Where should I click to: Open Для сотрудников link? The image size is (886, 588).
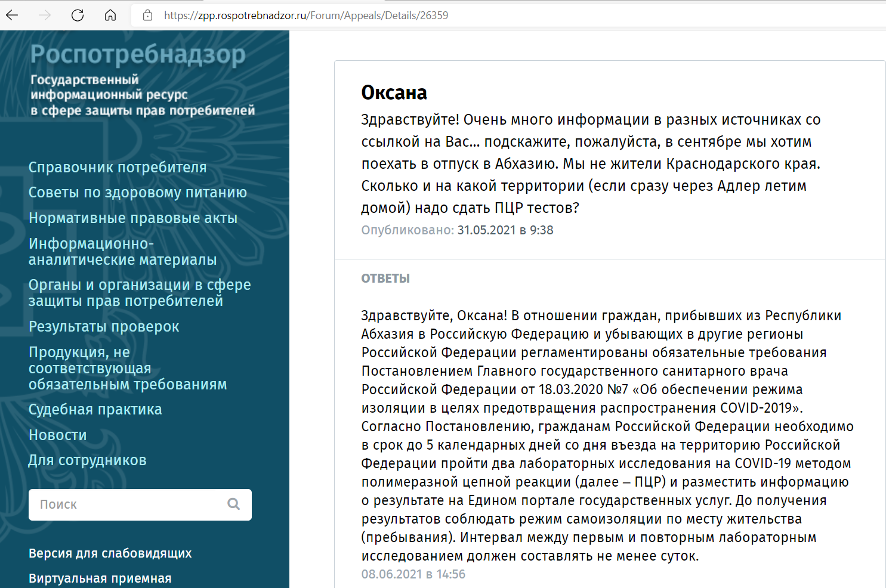88,460
